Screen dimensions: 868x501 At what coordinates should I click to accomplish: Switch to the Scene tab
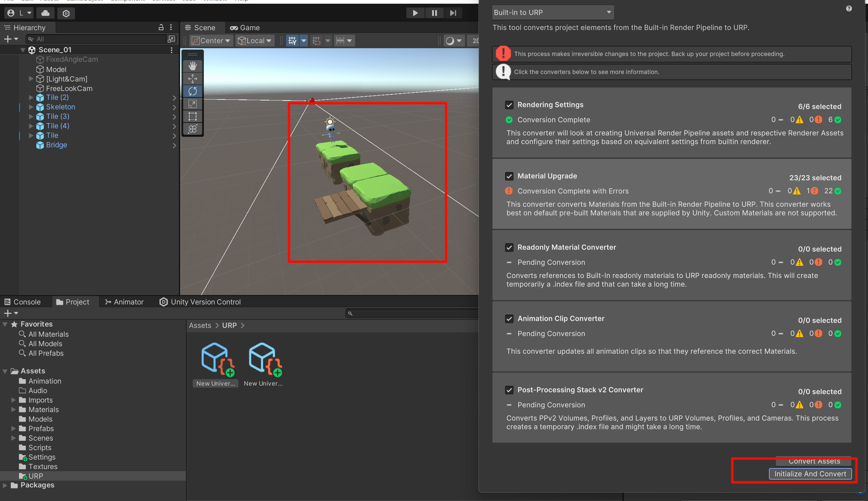point(200,27)
